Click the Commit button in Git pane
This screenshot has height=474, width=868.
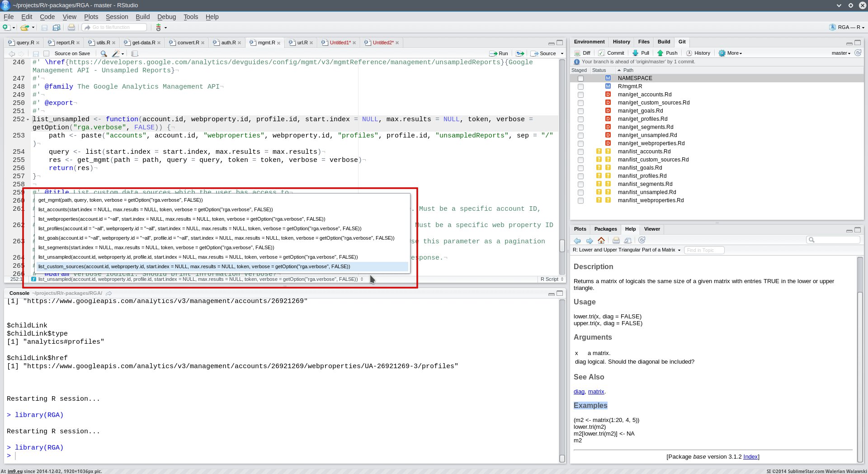point(611,53)
